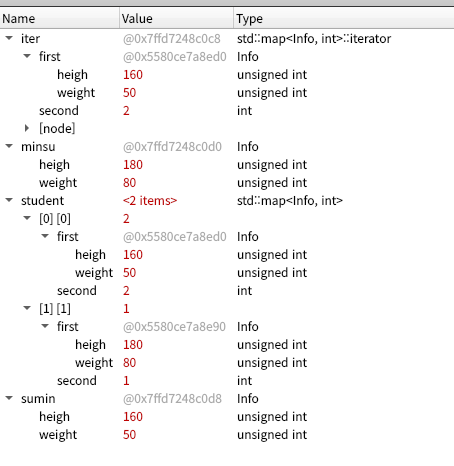Collapse the [1] [1] map entry
This screenshot has width=454, height=466.
point(27,308)
